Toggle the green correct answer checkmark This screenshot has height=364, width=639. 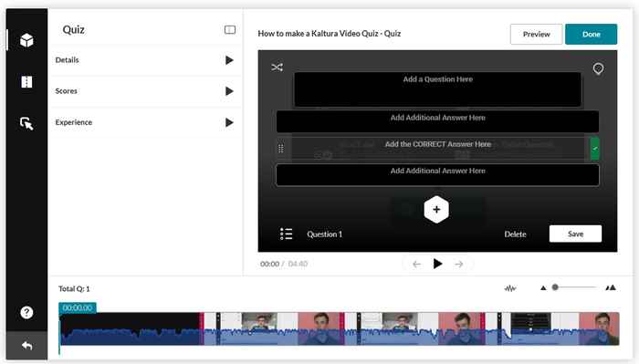pos(595,149)
